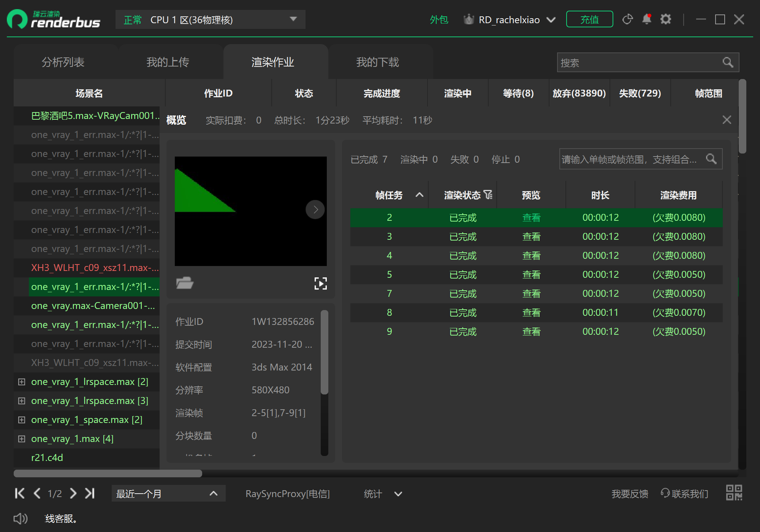Jump to the last page
The height and width of the screenshot is (532, 760).
(90, 493)
